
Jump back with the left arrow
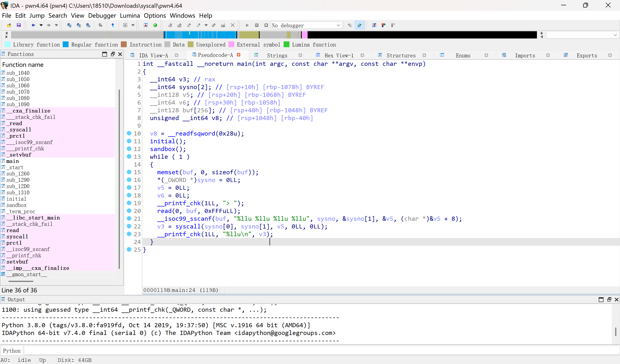[x=33, y=25]
